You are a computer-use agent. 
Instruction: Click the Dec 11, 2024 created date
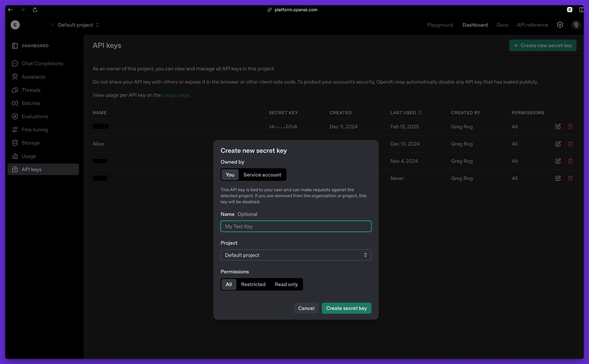(343, 127)
